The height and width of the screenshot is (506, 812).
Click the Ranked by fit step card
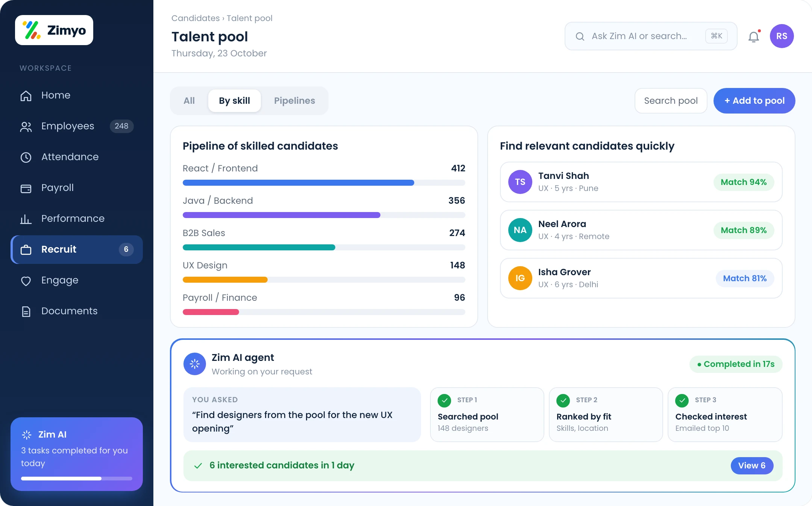pos(606,415)
